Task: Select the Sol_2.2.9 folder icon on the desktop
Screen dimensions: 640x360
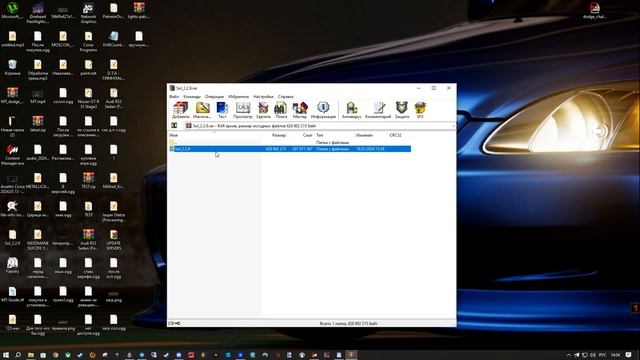Action: coord(12,237)
